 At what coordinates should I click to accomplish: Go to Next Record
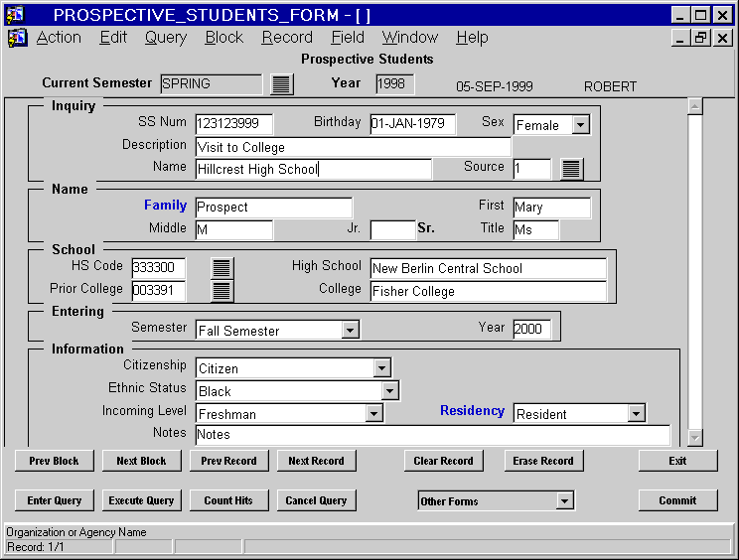tap(316, 461)
